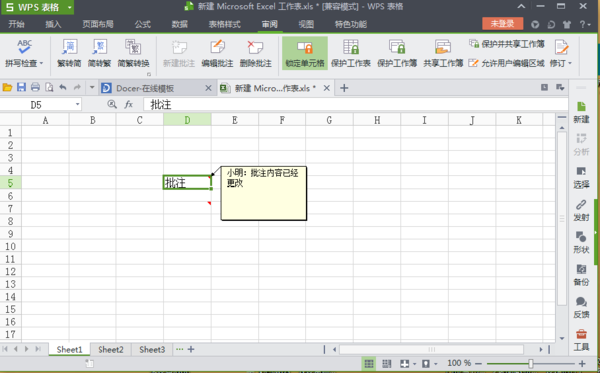The height and width of the screenshot is (373, 600).
Task: Undo the last action
Action: (x=63, y=88)
